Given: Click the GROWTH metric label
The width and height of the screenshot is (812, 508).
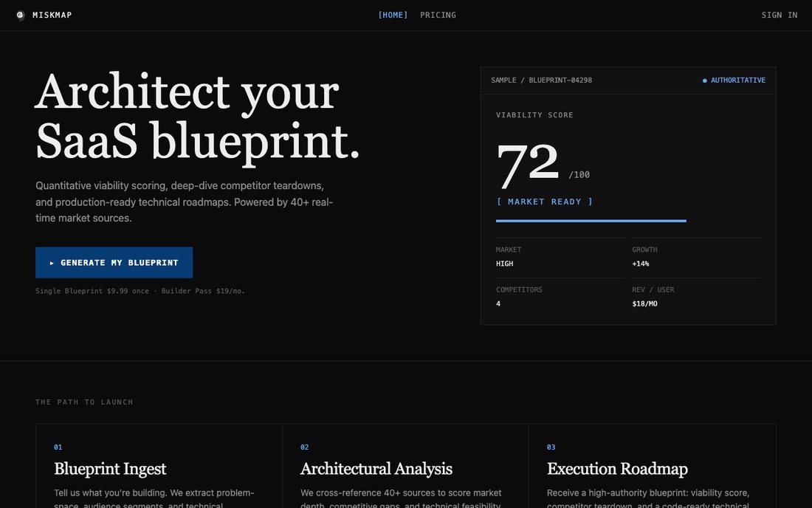Looking at the screenshot, I should (644, 250).
